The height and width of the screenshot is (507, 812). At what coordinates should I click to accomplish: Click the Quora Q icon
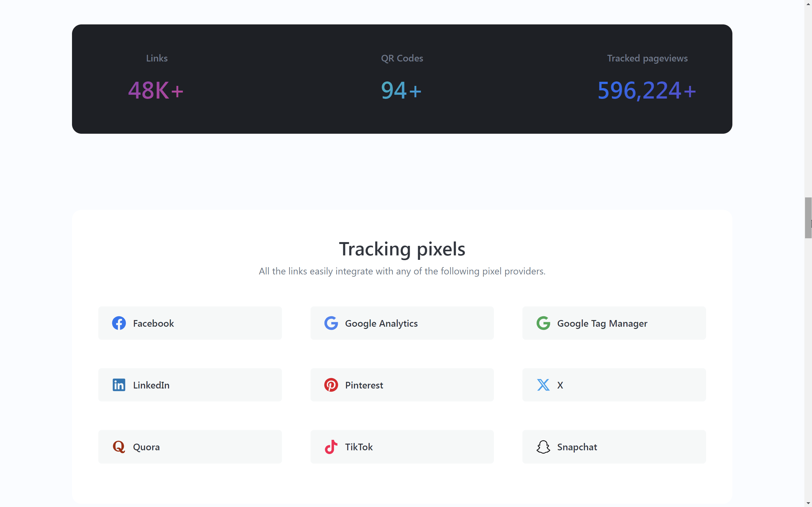click(119, 447)
